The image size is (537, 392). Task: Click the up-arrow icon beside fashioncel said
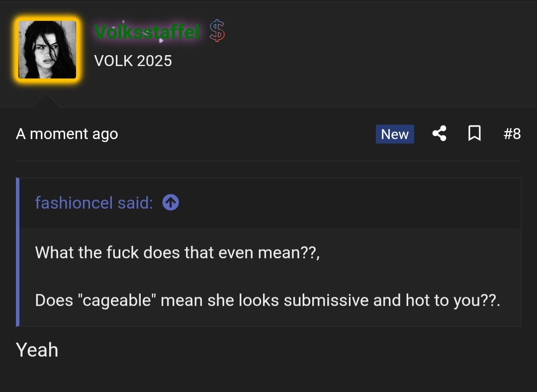pos(171,203)
